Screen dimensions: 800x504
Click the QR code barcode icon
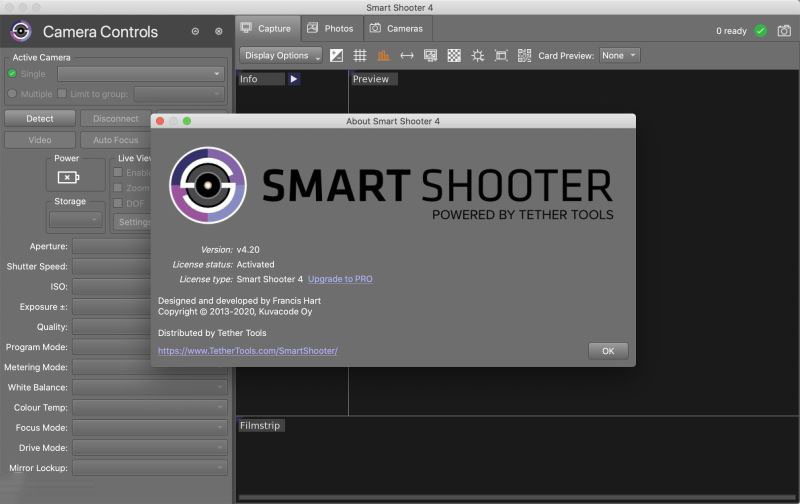[524, 56]
